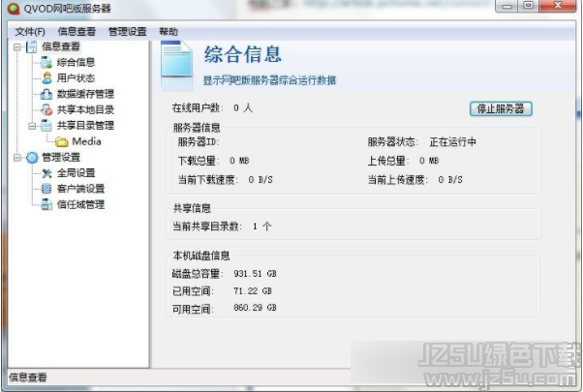The image size is (583, 392).
Task: Collapse the 信息查看 tree node
Action: 17,46
